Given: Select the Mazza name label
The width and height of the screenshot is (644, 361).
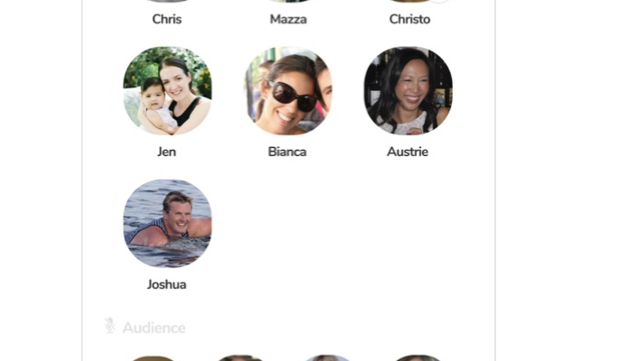Looking at the screenshot, I should (288, 19).
